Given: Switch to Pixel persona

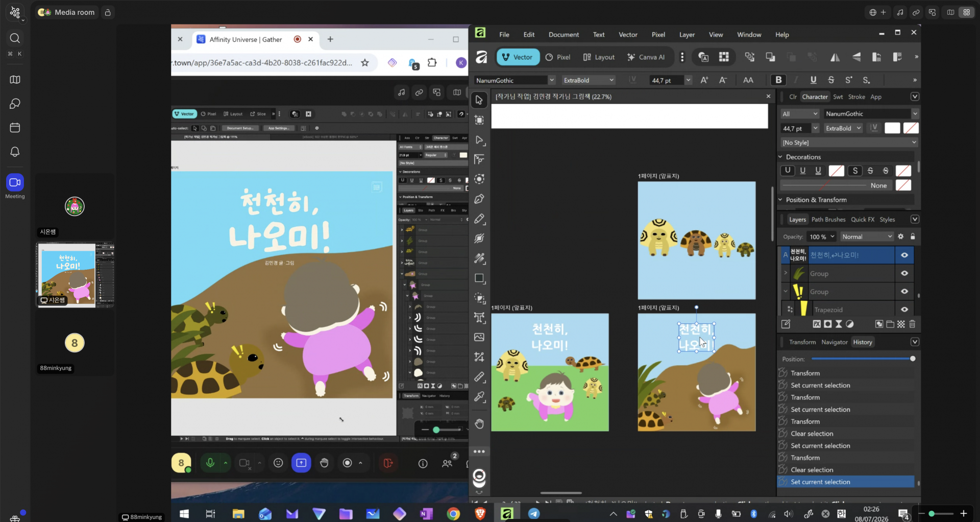Looking at the screenshot, I should 558,57.
